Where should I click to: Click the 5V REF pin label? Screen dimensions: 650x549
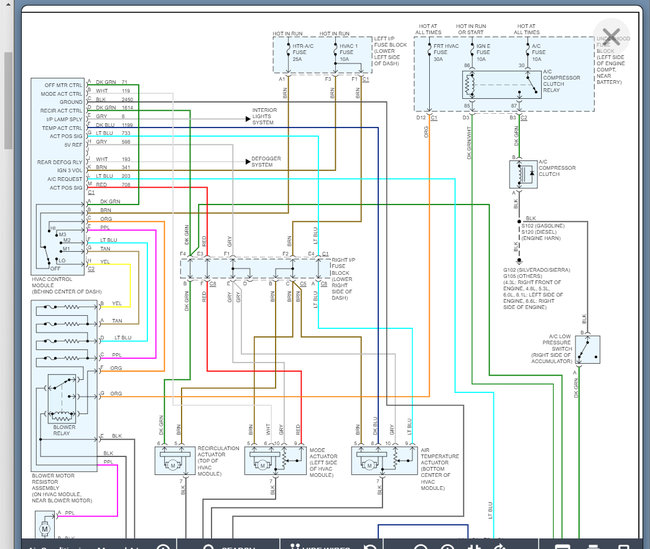[x=73, y=145]
